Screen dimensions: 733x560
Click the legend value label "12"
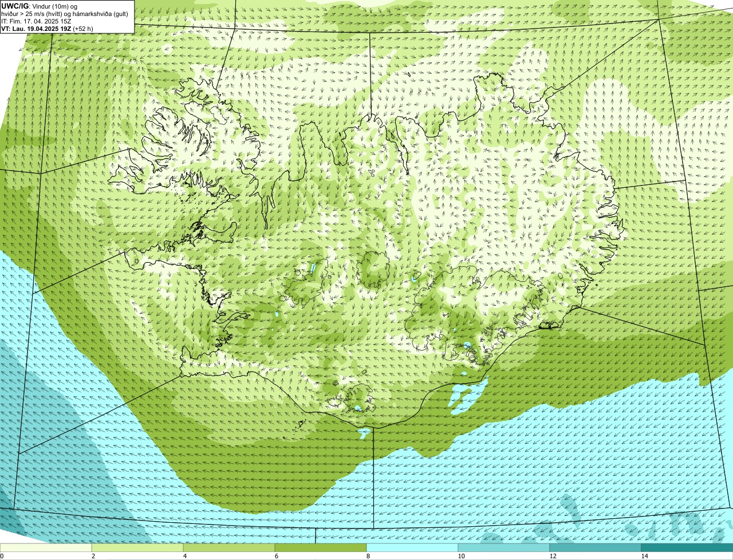[552, 556]
